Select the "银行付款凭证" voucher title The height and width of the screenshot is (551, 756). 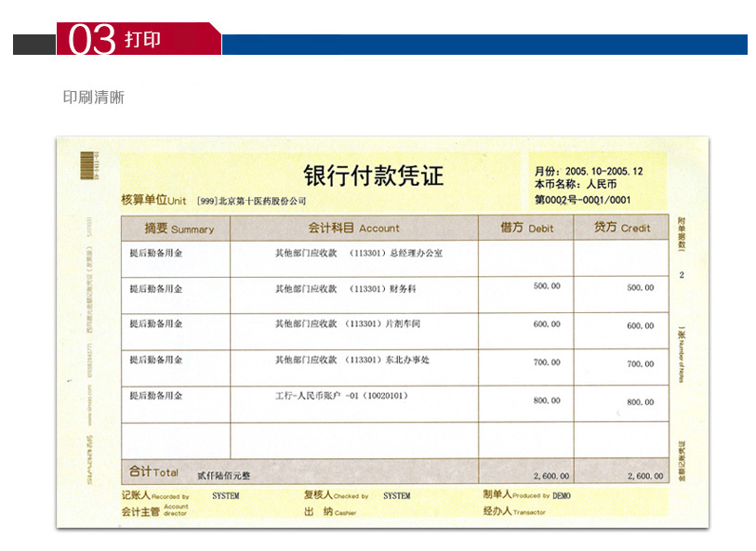pos(374,176)
